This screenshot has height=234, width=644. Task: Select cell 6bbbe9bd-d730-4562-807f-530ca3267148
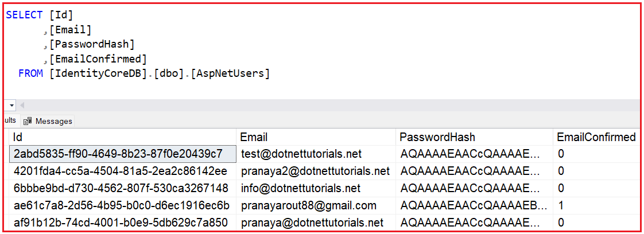point(123,189)
